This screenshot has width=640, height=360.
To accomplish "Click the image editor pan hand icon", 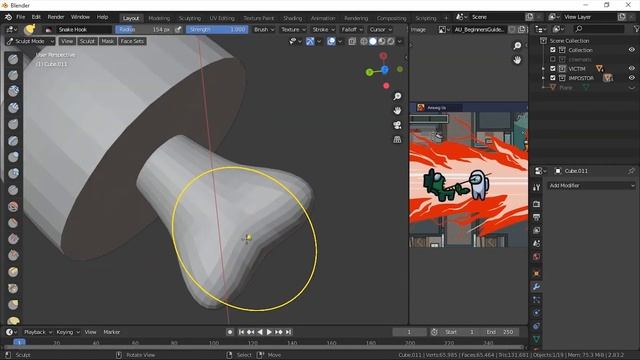I will click(x=517, y=60).
